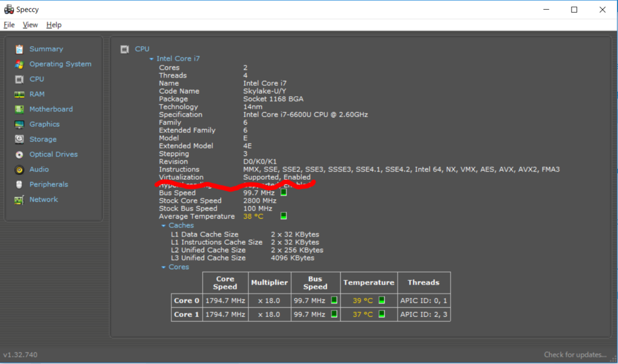The image size is (618, 364).
Task: Click the Core 1 row header
Action: [187, 315]
